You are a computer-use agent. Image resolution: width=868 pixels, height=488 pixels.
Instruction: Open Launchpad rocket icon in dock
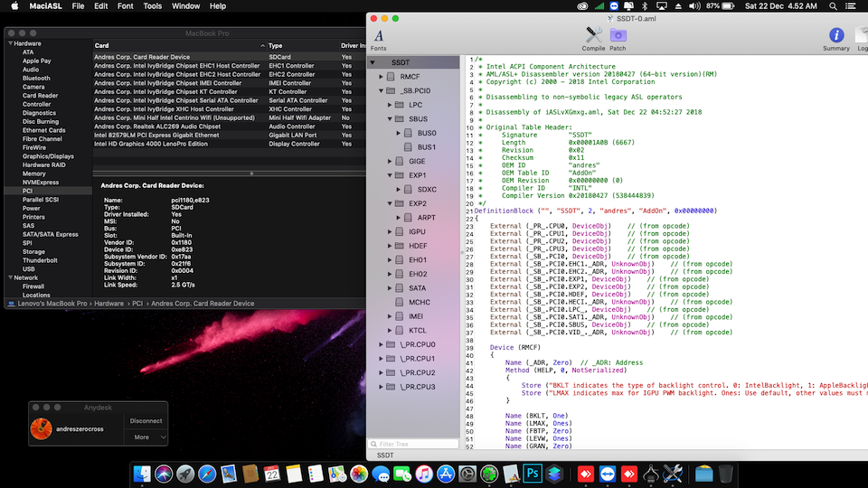click(x=185, y=474)
